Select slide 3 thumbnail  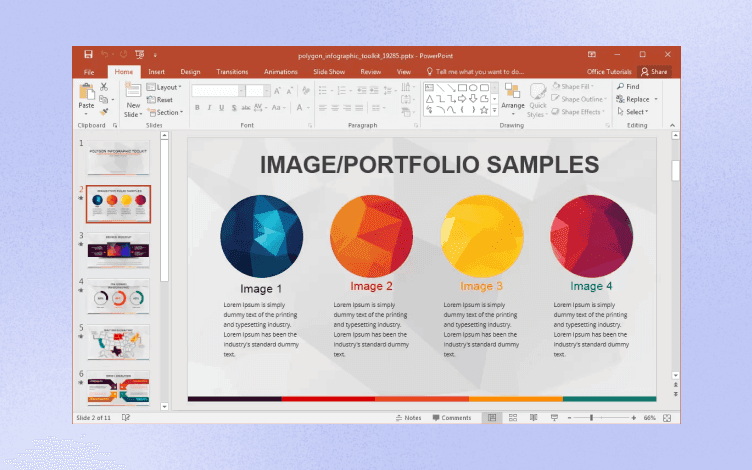coord(118,250)
